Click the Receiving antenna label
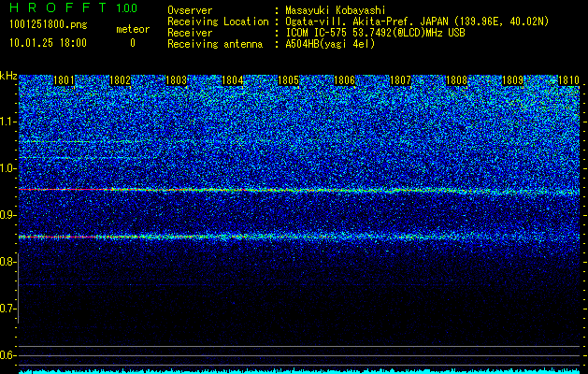The width and height of the screenshot is (588, 374). tap(215, 44)
